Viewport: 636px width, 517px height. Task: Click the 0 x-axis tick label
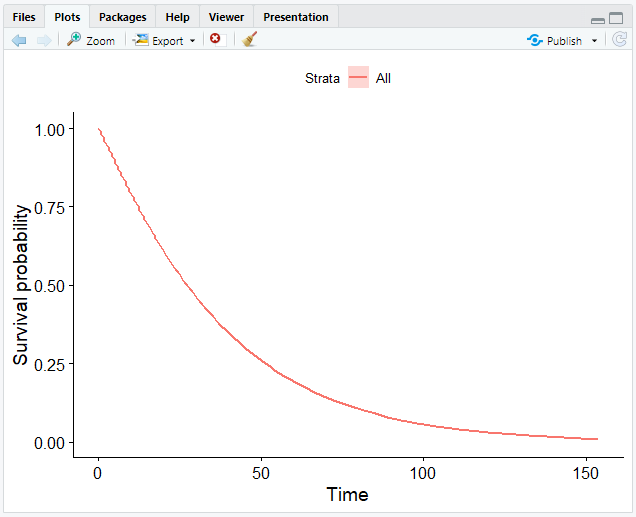[97, 473]
